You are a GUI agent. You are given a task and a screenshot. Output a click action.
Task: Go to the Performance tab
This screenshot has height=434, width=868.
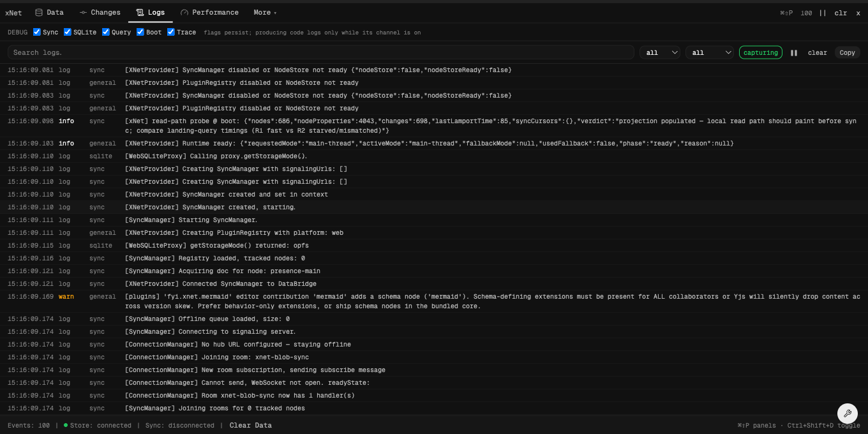coord(209,13)
